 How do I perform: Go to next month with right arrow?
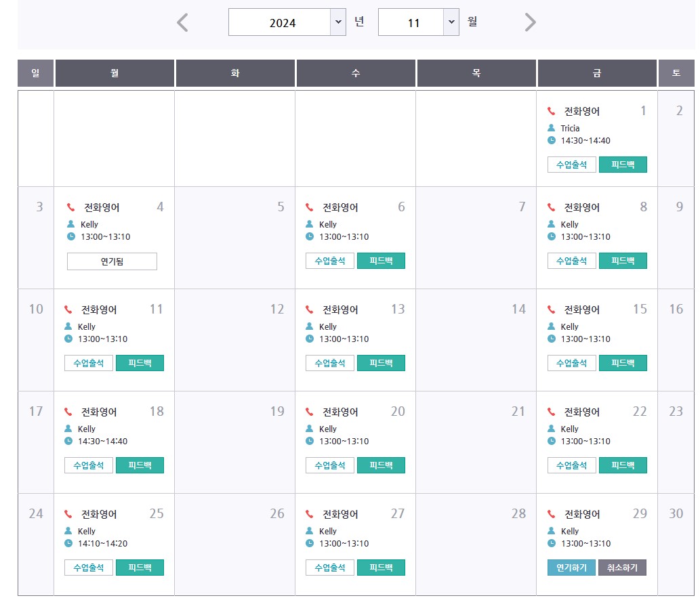click(x=530, y=22)
